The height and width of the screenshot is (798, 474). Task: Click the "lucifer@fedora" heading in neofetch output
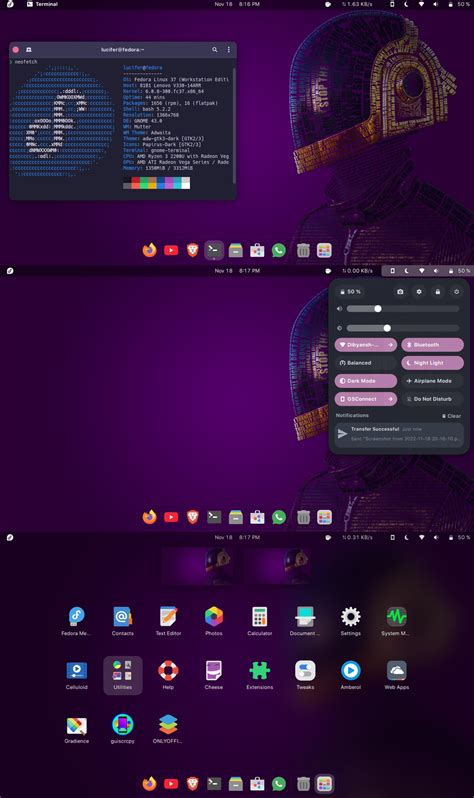point(143,68)
